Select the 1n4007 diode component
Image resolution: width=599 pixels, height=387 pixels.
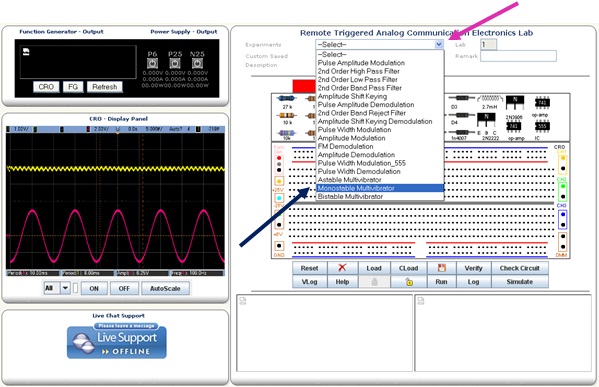point(461,132)
